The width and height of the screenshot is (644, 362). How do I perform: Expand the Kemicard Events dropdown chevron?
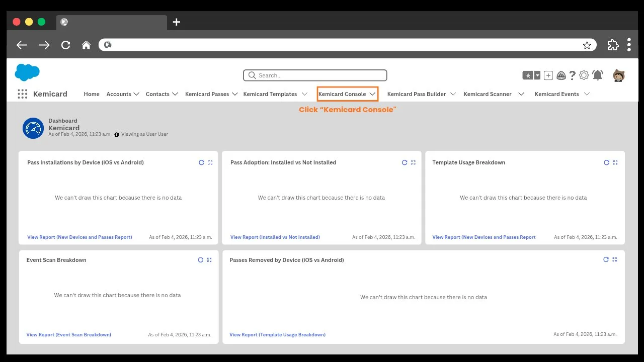(587, 94)
